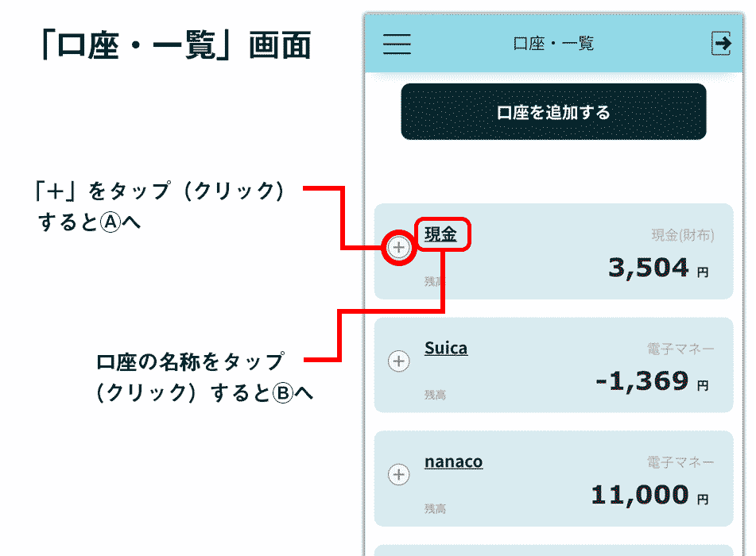Open the nanaco account name link
Screen dimensions: 756x556
tap(454, 461)
